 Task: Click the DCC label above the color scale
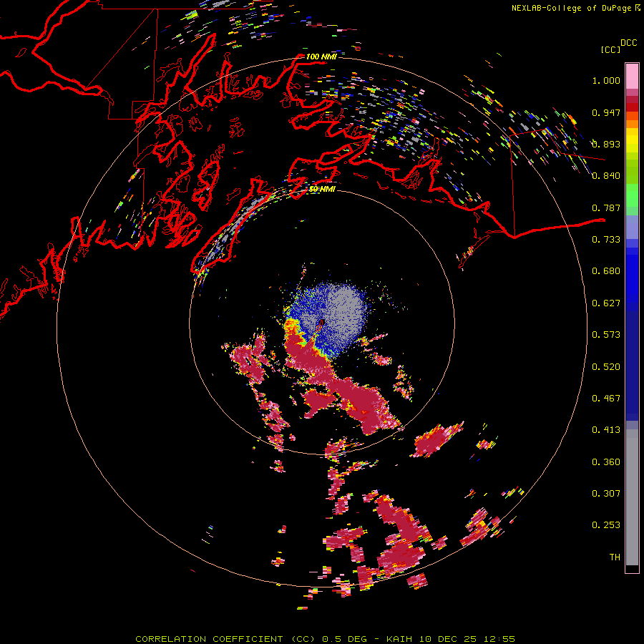(628, 43)
